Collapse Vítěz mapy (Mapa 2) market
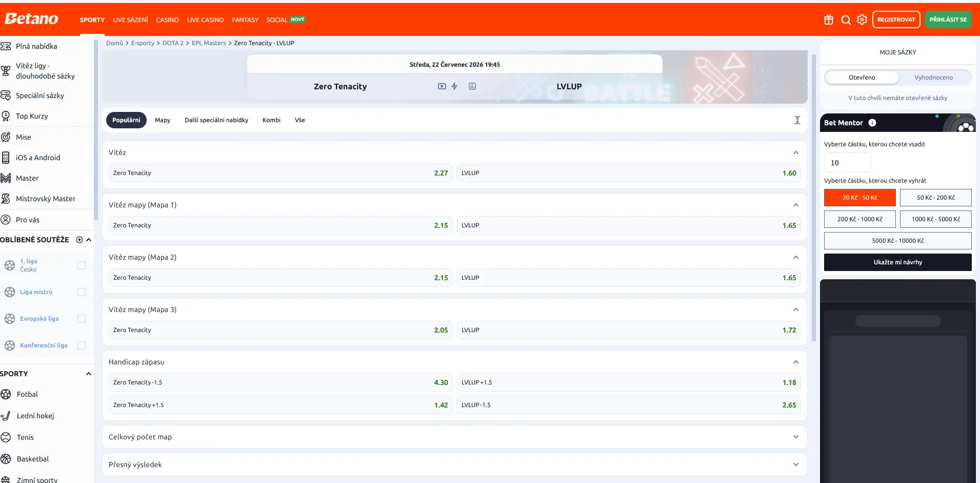Screen dimensions: 980x483 (x=796, y=257)
